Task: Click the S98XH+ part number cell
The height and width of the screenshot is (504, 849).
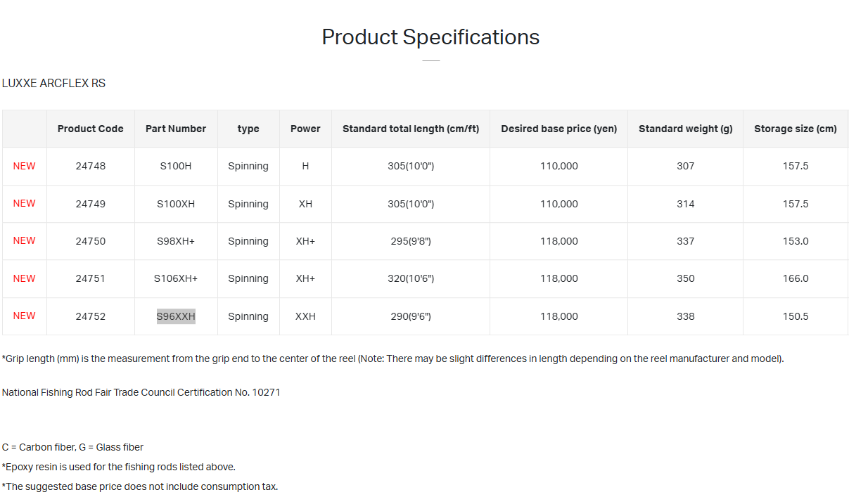Action: click(x=176, y=241)
